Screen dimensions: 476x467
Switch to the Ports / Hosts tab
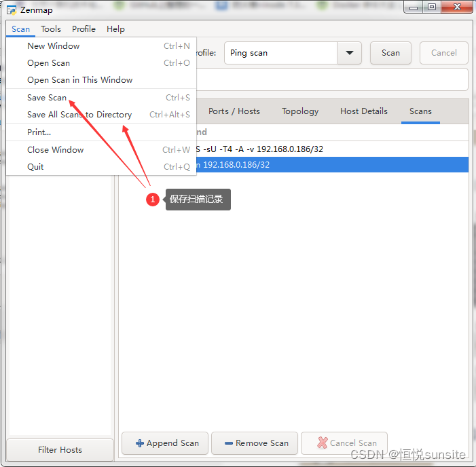tap(234, 111)
